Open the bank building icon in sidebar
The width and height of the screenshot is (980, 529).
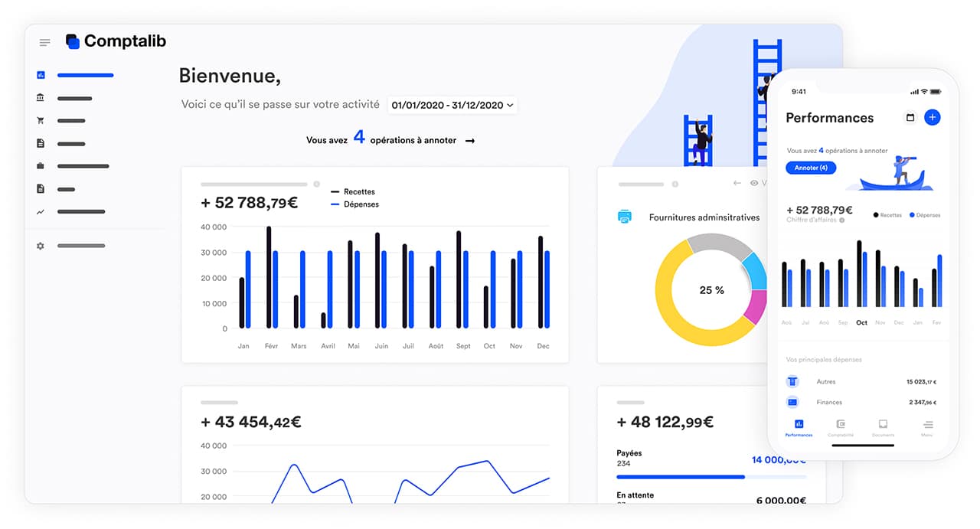[41, 98]
